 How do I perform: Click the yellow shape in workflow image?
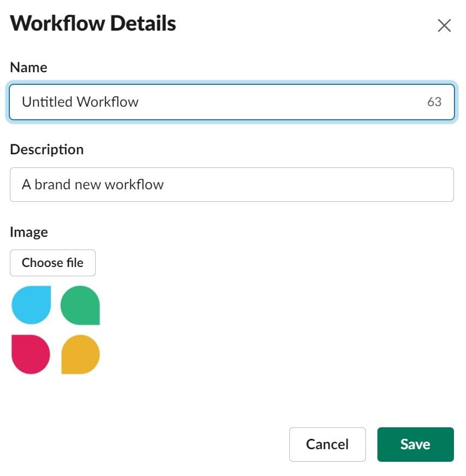tap(80, 355)
